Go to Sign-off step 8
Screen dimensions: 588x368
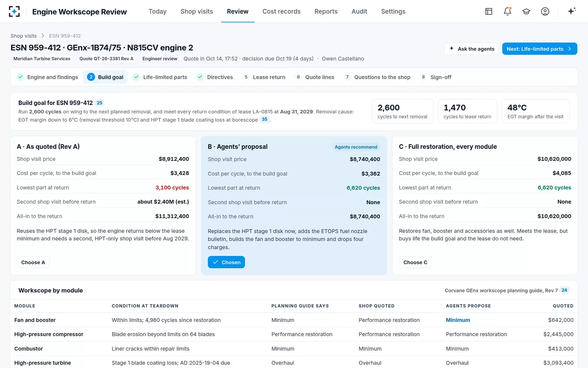[x=436, y=77]
